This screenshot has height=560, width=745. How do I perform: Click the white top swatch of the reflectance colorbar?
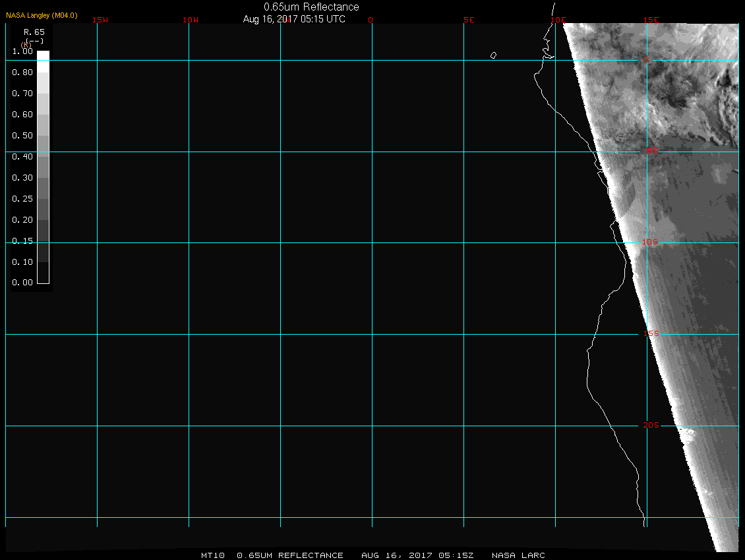43,56
